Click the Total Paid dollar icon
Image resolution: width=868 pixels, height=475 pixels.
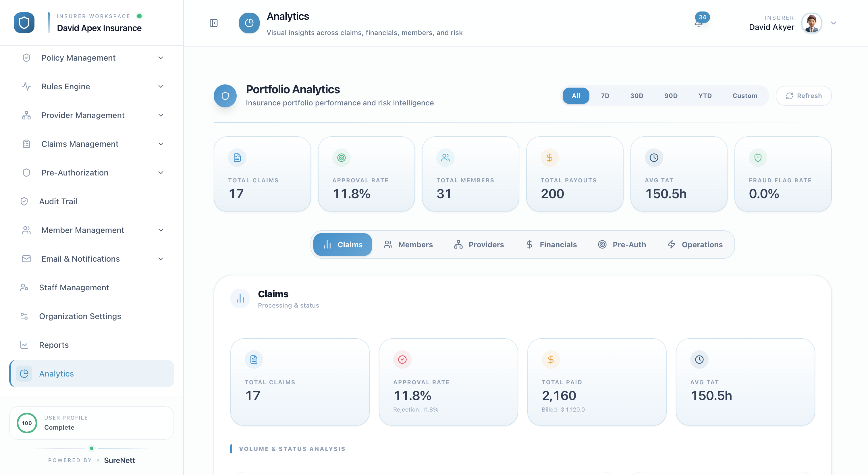(x=551, y=360)
